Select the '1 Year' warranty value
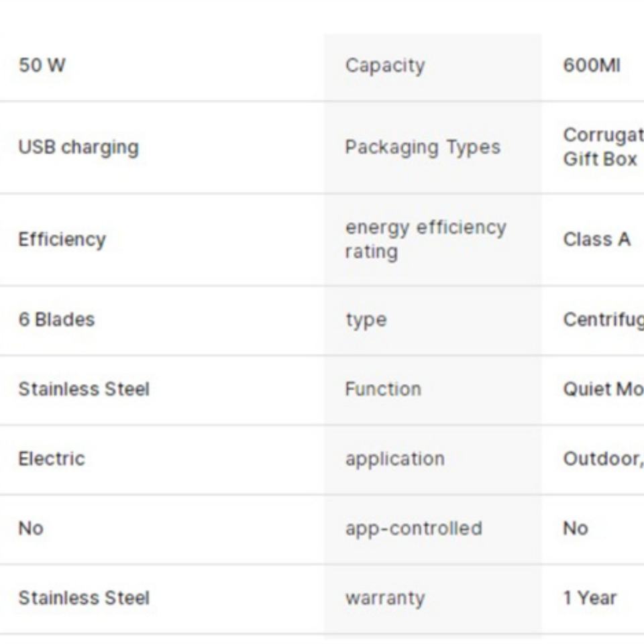 click(590, 598)
